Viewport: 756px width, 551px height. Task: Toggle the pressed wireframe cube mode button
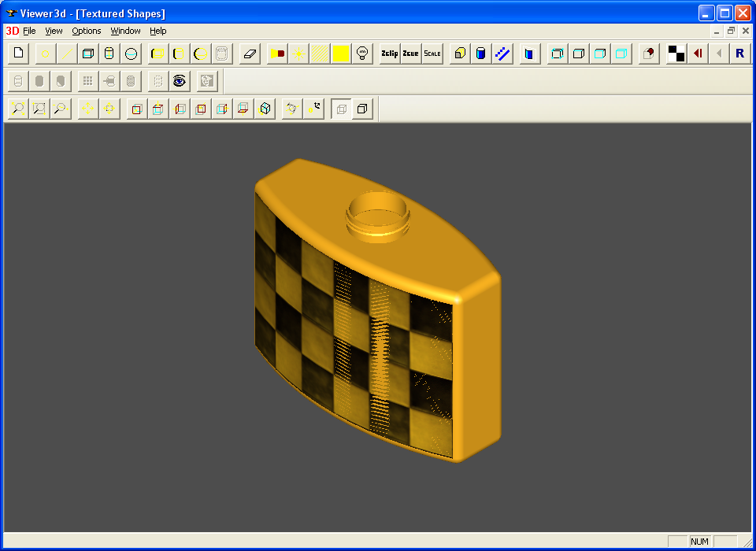pos(341,109)
